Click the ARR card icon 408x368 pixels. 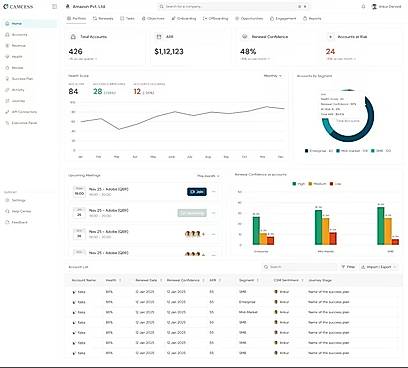tap(159, 37)
